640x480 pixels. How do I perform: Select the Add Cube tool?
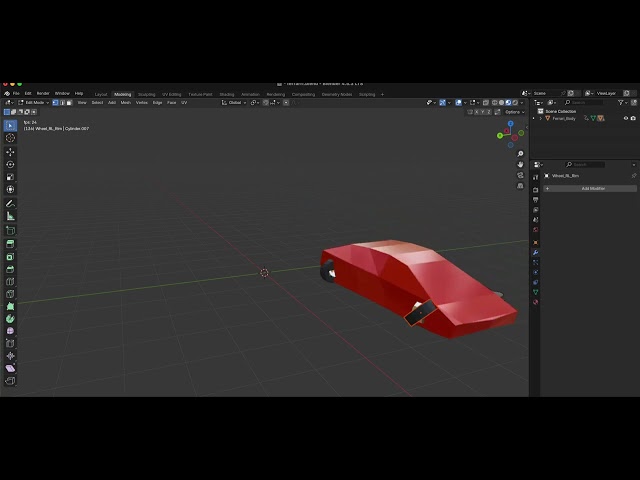click(10, 230)
